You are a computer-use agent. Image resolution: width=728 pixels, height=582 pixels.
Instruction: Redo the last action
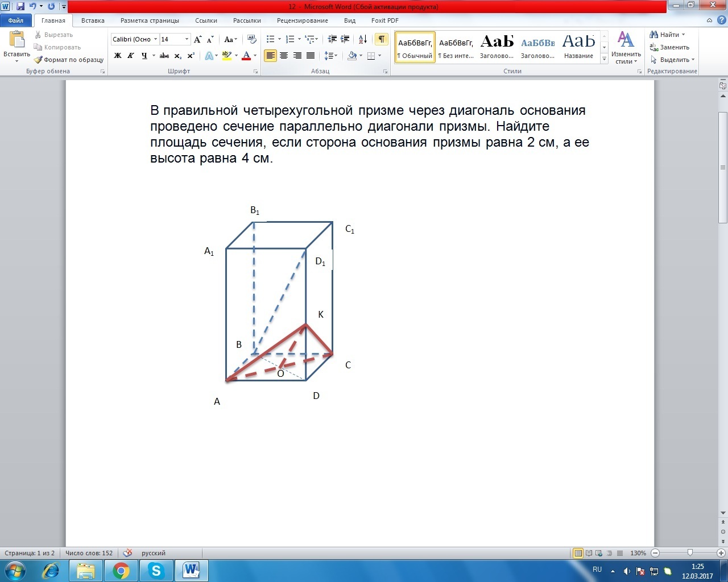(51, 7)
